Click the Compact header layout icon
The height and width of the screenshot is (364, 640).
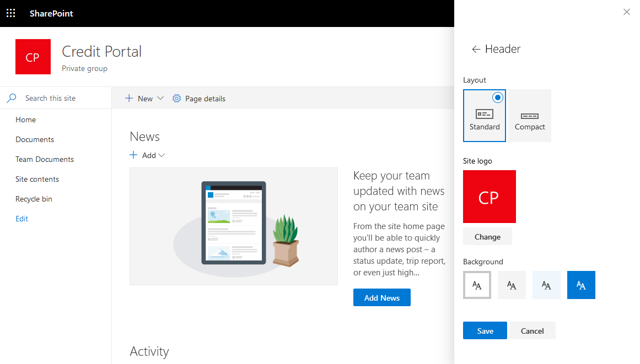(529, 116)
